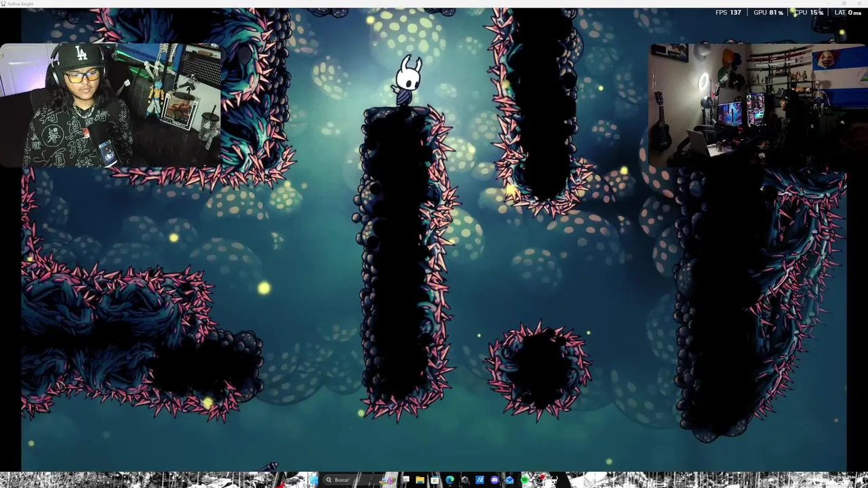Open the Windows Start menu
868x488 pixels.
[314, 480]
